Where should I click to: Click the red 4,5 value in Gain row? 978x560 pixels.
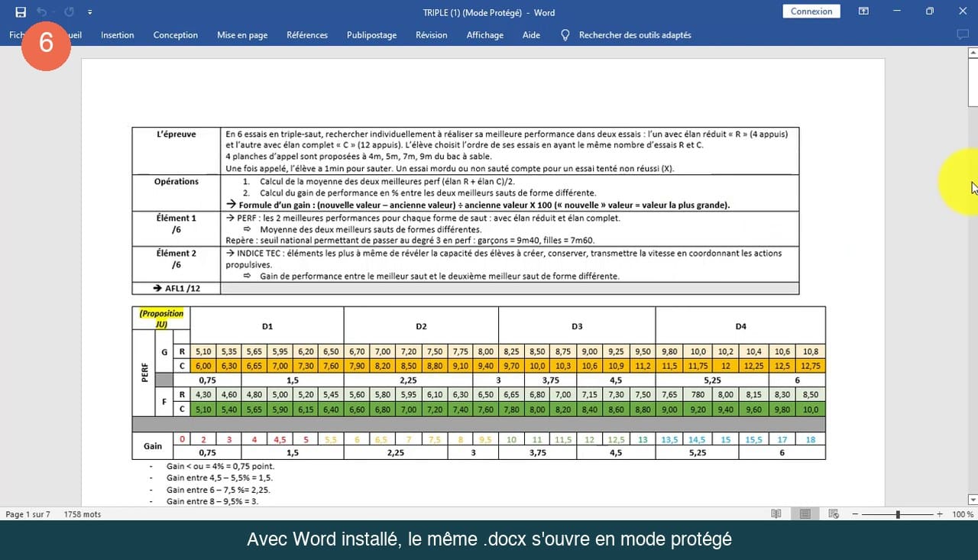[x=280, y=439]
